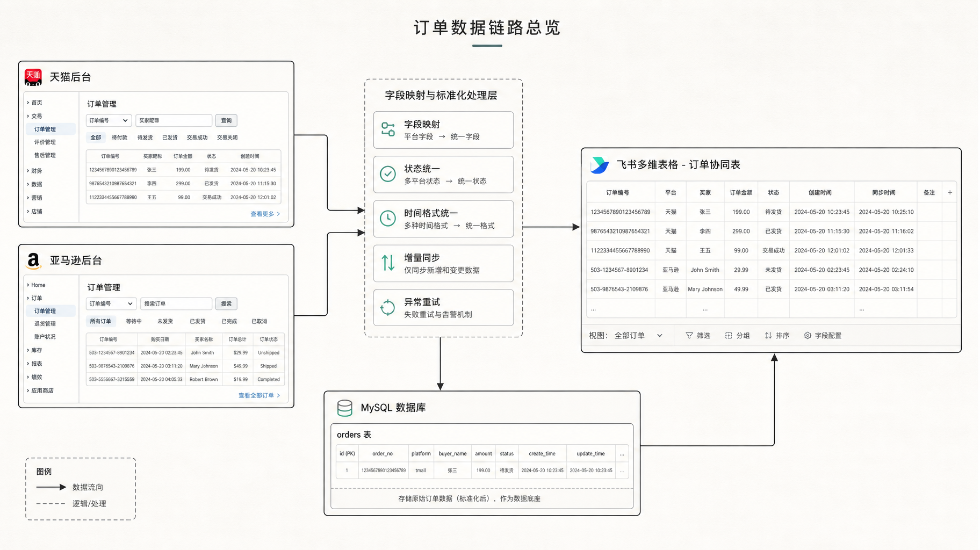Click the 查询 button in Tmall panel
980x550 pixels.
tap(226, 121)
